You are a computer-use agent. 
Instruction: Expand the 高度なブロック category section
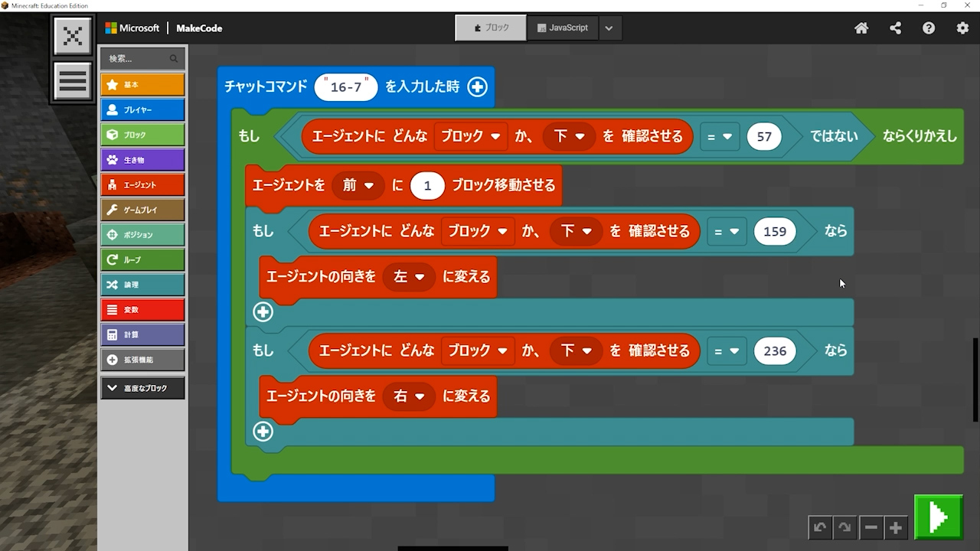[142, 388]
